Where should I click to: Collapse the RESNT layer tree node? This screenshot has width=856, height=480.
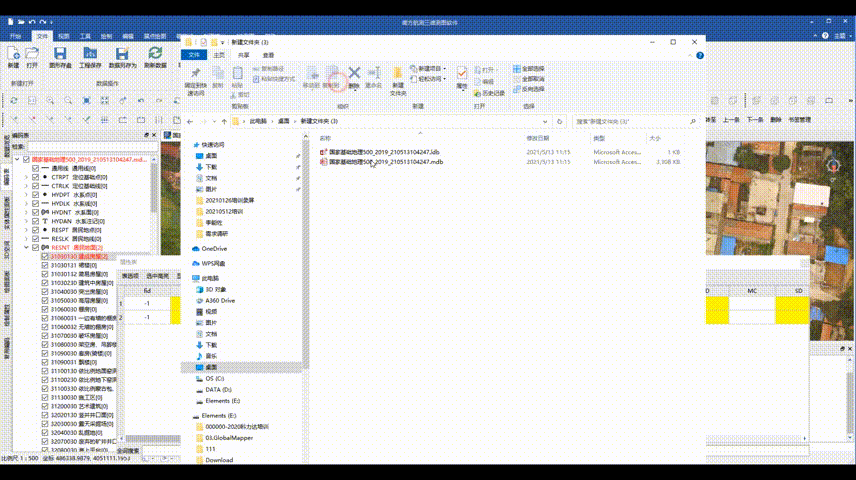pos(26,247)
